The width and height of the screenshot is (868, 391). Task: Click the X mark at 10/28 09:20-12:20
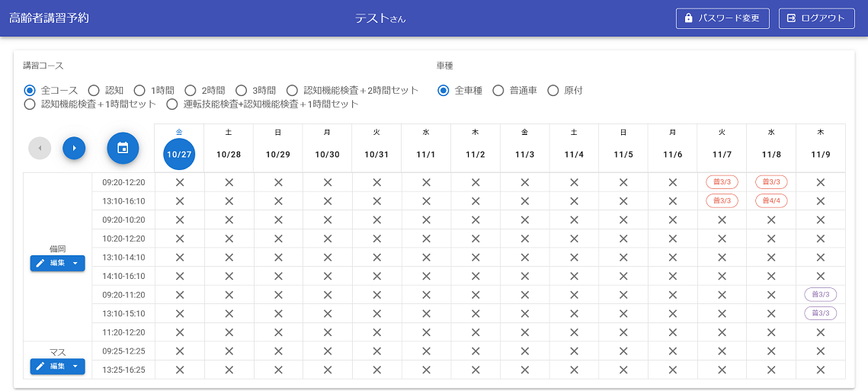229,182
